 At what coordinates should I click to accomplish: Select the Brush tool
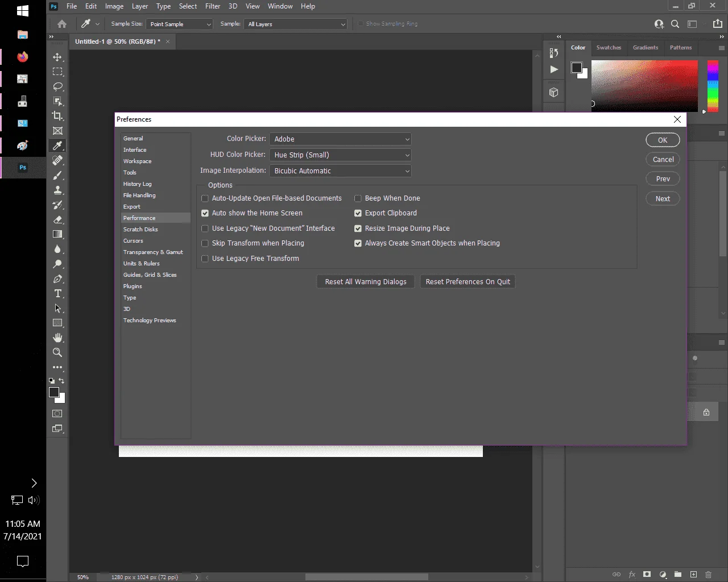57,175
